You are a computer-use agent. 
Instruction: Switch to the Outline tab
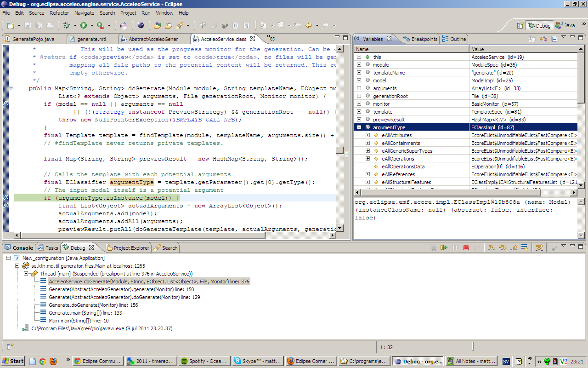454,39
